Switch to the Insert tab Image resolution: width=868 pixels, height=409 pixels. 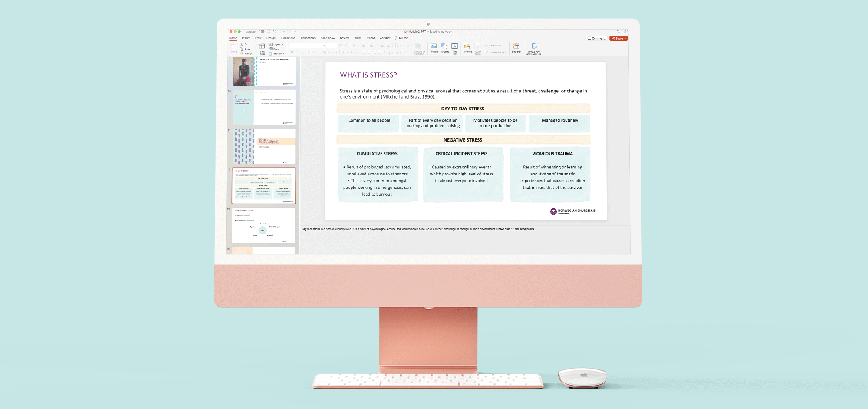pyautogui.click(x=246, y=38)
